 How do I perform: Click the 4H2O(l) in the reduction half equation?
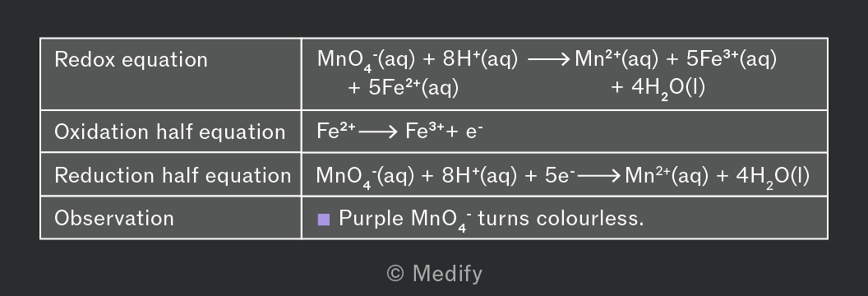773,177
